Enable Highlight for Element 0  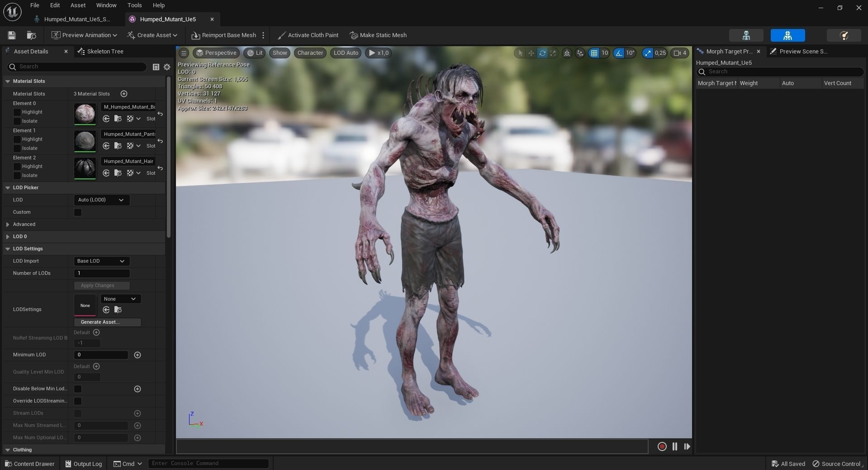17,112
